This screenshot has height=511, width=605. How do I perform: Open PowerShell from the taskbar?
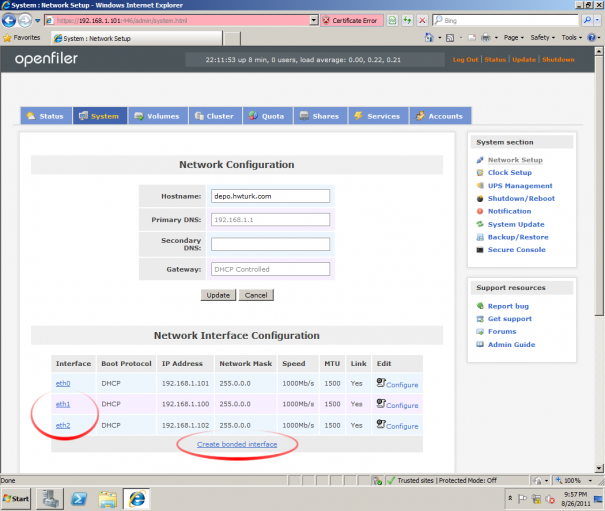tap(79, 499)
